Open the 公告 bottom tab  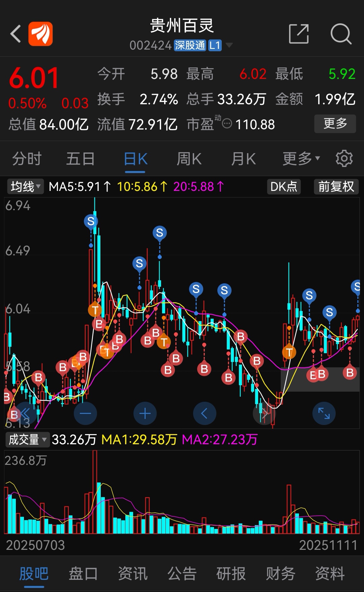[x=182, y=573]
